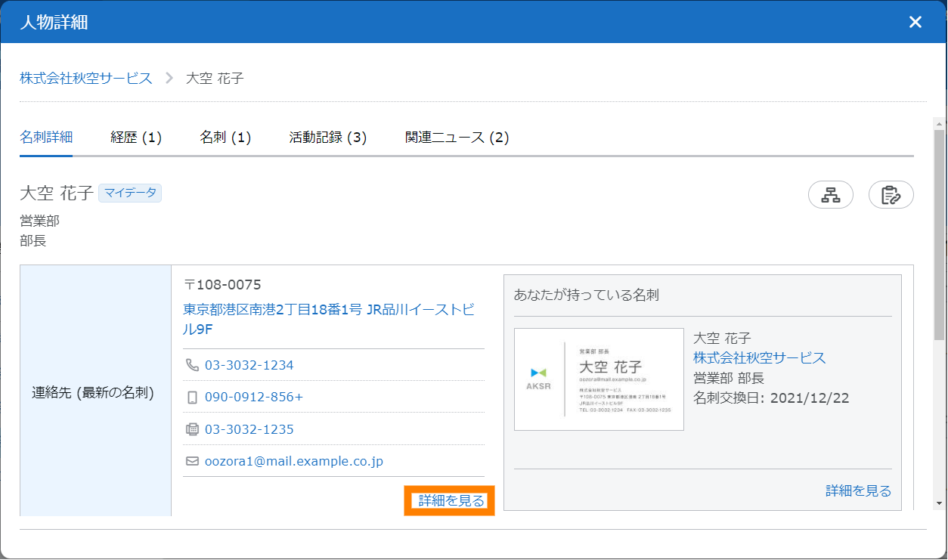Screen dimensions: 948x560
Task: Go to the 関連ニュース (2) tab
Action: [457, 138]
